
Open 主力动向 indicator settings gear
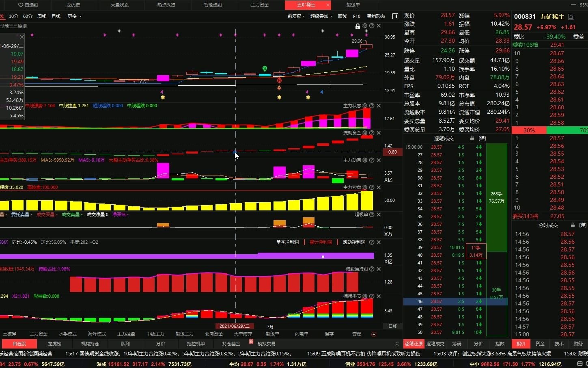point(365,160)
